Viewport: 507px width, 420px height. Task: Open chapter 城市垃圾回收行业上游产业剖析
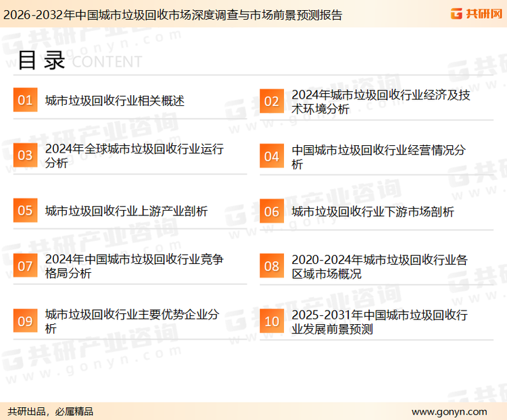point(126,211)
